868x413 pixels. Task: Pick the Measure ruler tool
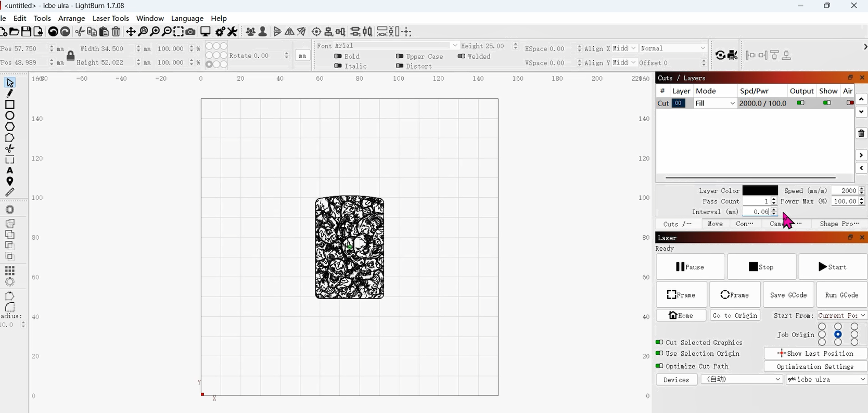pyautogui.click(x=10, y=192)
